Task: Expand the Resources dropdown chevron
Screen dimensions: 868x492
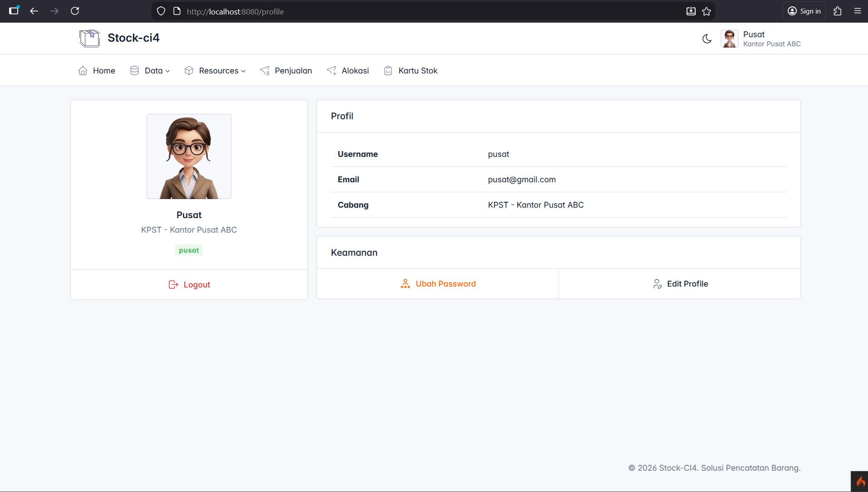Action: (x=243, y=71)
